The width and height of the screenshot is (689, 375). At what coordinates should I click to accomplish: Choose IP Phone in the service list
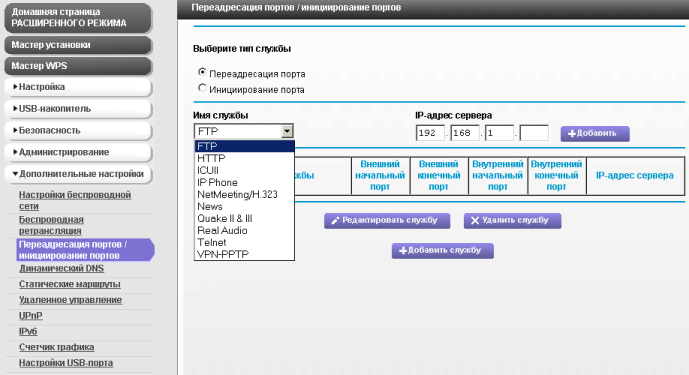click(x=244, y=182)
